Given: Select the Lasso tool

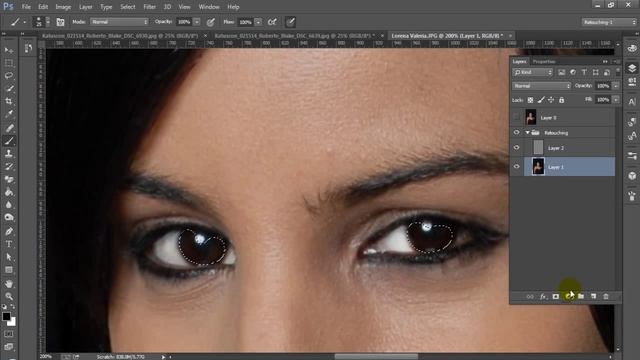Looking at the screenshot, I should click(9, 76).
